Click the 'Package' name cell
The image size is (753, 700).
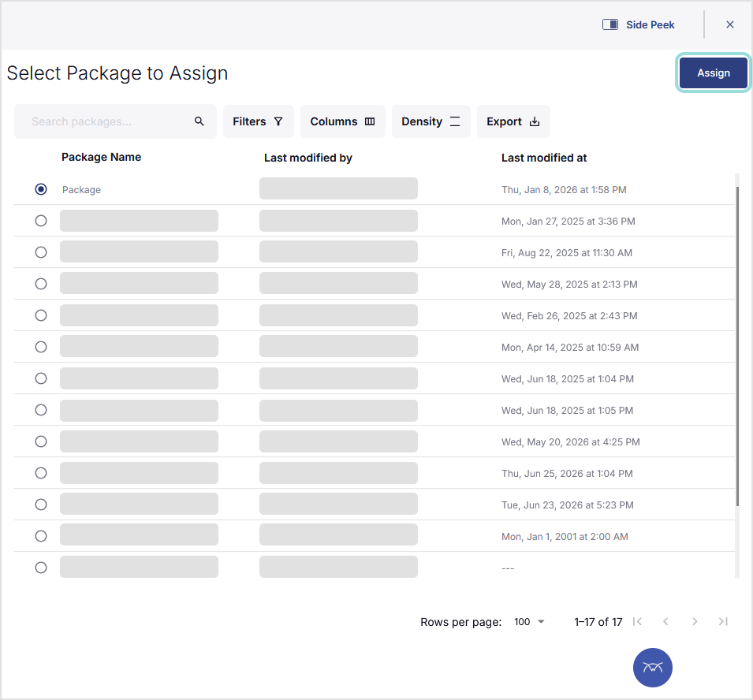pos(82,190)
